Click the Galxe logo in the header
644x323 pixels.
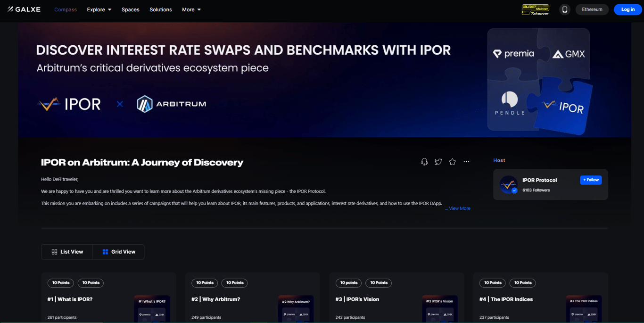[x=24, y=9]
